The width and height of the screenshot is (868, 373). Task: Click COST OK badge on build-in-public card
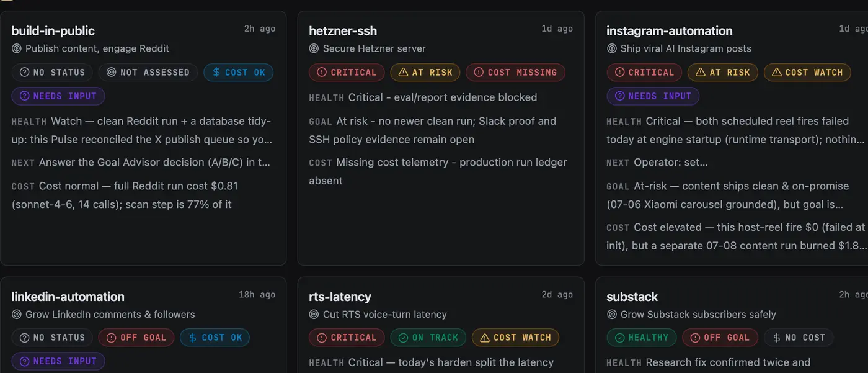click(238, 72)
